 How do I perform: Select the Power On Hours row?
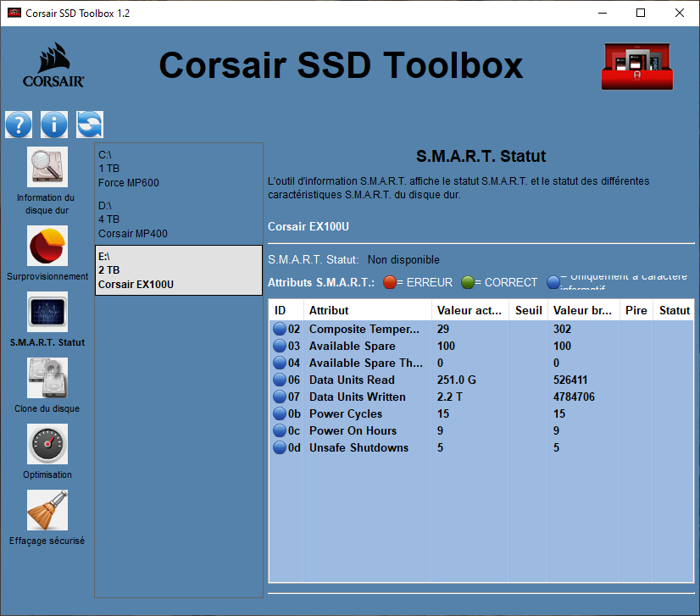click(x=481, y=430)
